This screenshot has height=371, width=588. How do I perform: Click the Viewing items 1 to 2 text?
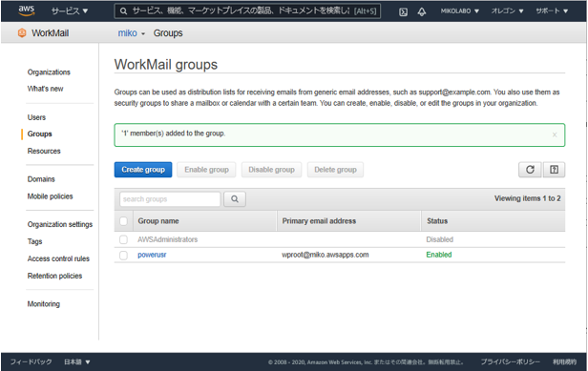[x=527, y=198]
